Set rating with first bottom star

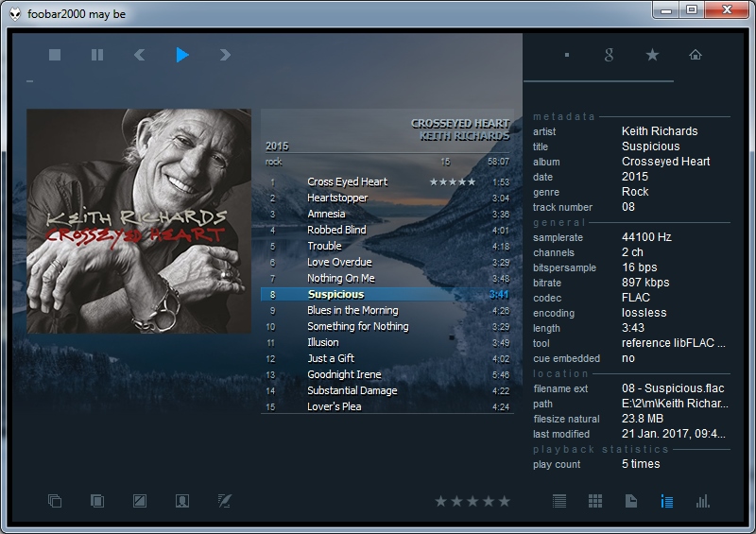(x=440, y=501)
